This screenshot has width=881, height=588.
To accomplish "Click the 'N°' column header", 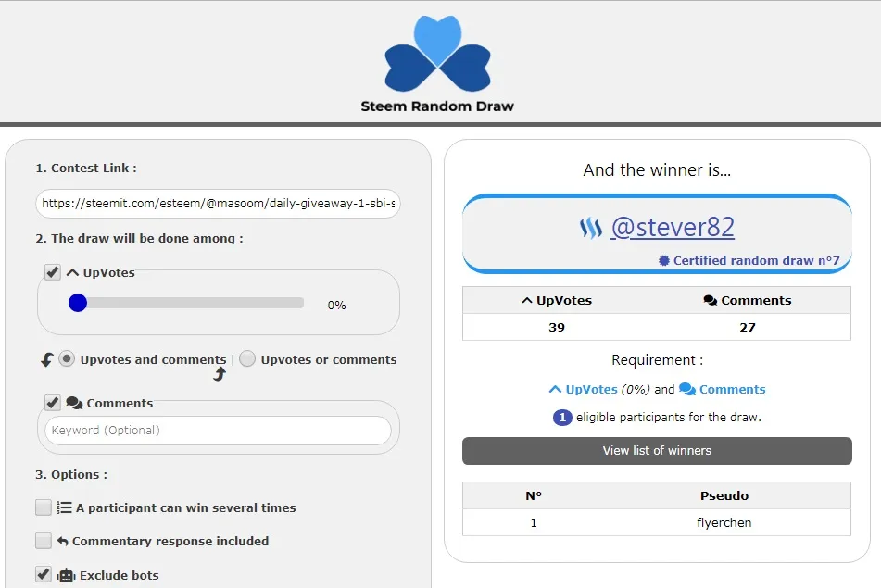I will pyautogui.click(x=534, y=496).
